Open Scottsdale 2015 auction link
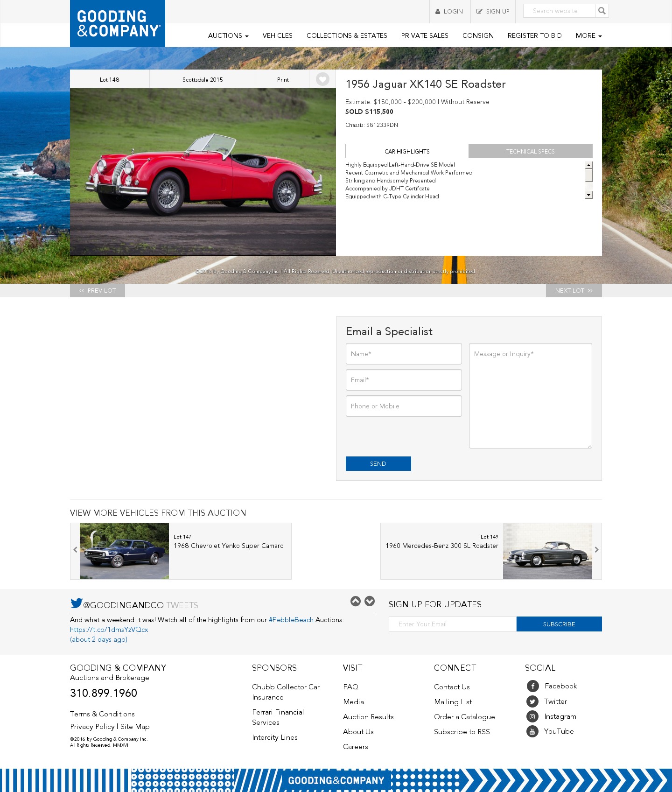This screenshot has height=792, width=672. pos(203,80)
